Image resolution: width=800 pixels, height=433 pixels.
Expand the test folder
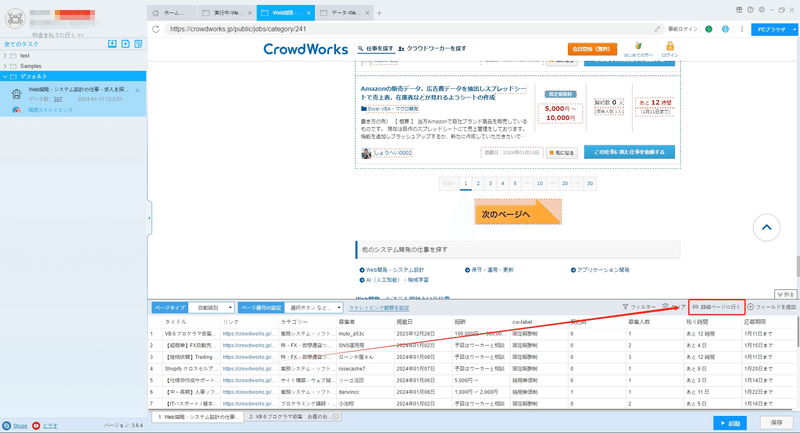pos(5,56)
